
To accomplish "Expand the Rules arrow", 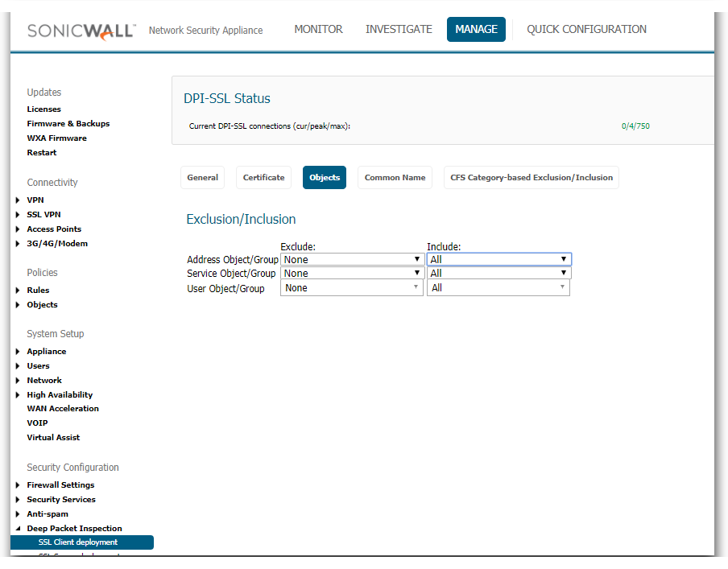I will (18, 290).
